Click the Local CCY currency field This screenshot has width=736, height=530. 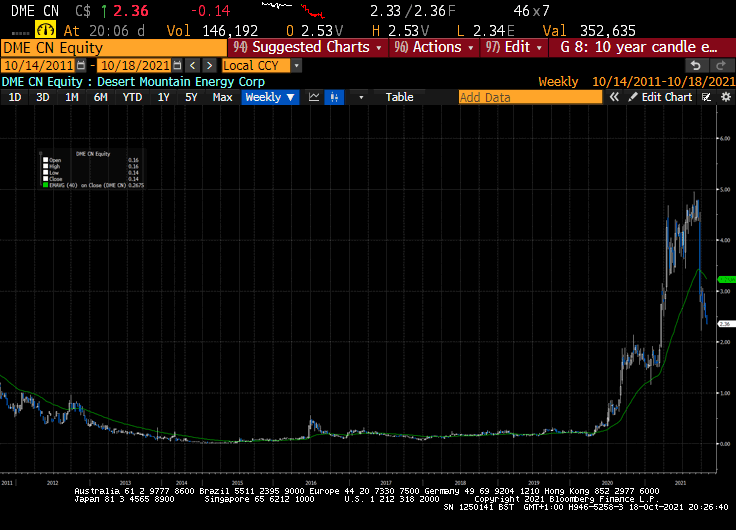click(x=256, y=66)
